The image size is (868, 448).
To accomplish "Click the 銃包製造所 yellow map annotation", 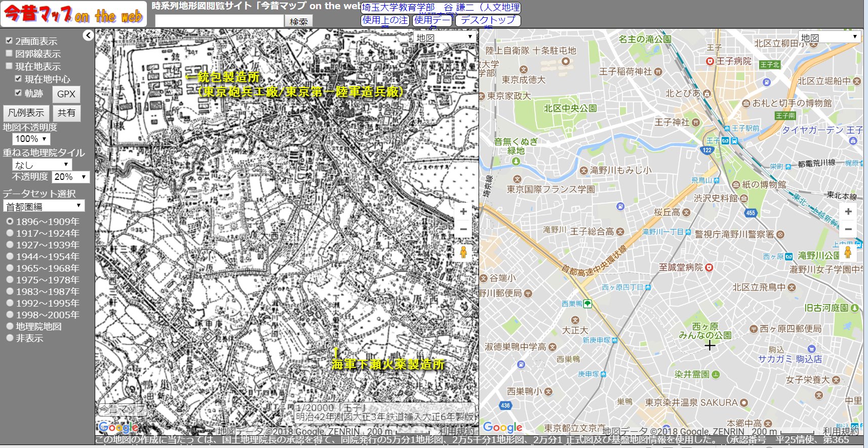I will click(228, 77).
